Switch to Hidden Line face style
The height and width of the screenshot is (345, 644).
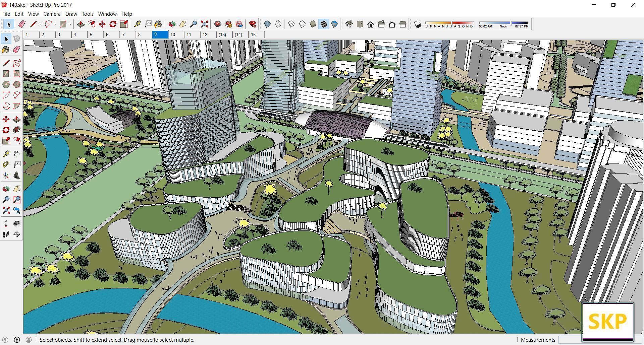click(302, 24)
